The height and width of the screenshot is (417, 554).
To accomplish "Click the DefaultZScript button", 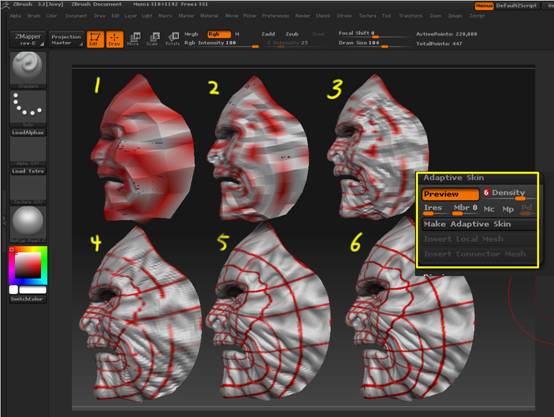I will 516,6.
